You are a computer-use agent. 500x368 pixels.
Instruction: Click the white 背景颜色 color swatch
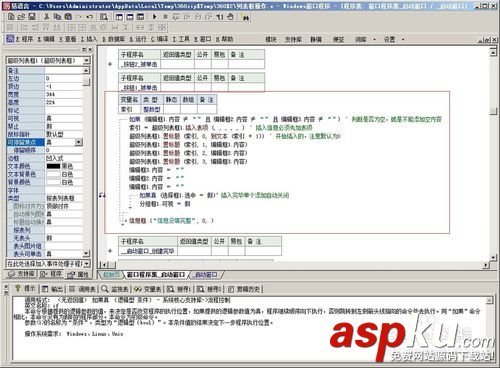tap(53, 182)
